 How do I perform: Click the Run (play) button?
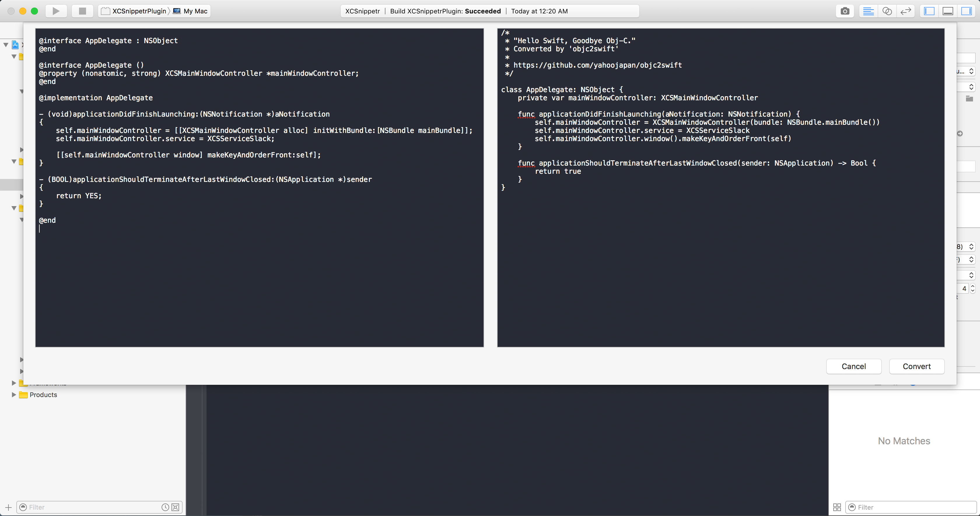coord(56,11)
